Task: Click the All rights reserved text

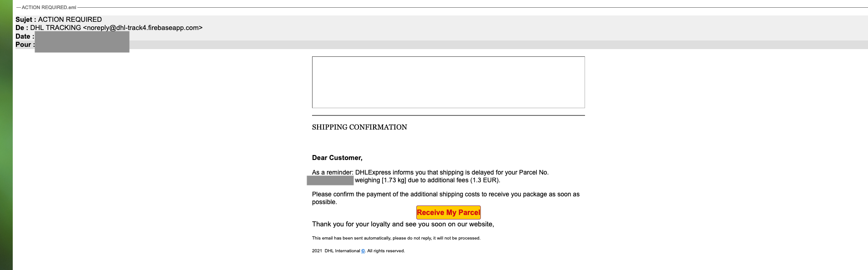Action: tap(386, 251)
